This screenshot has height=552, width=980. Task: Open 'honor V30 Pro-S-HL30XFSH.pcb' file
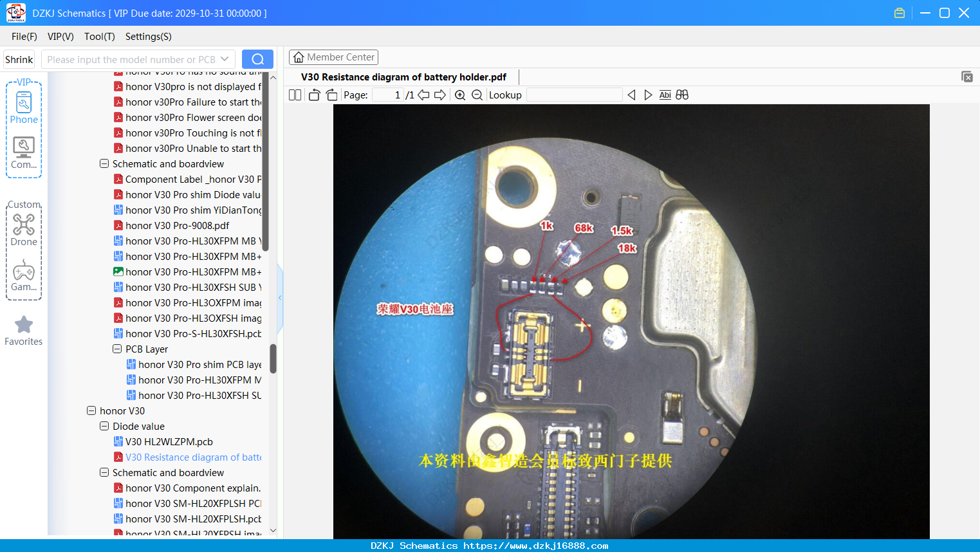[x=194, y=334]
